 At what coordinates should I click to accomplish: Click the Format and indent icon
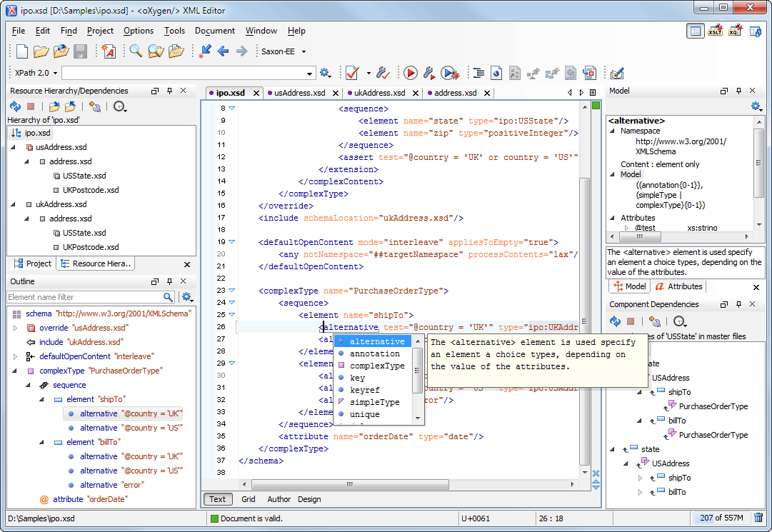tap(478, 74)
